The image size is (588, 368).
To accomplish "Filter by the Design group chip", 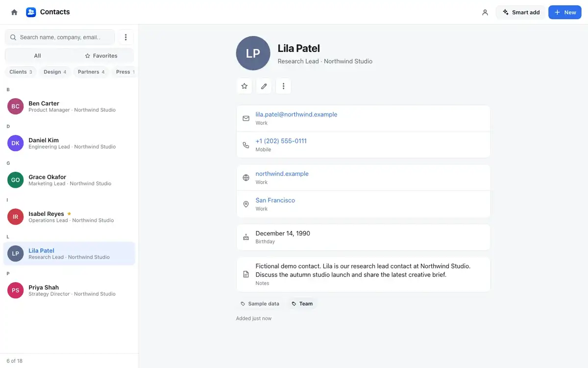I will coord(55,72).
